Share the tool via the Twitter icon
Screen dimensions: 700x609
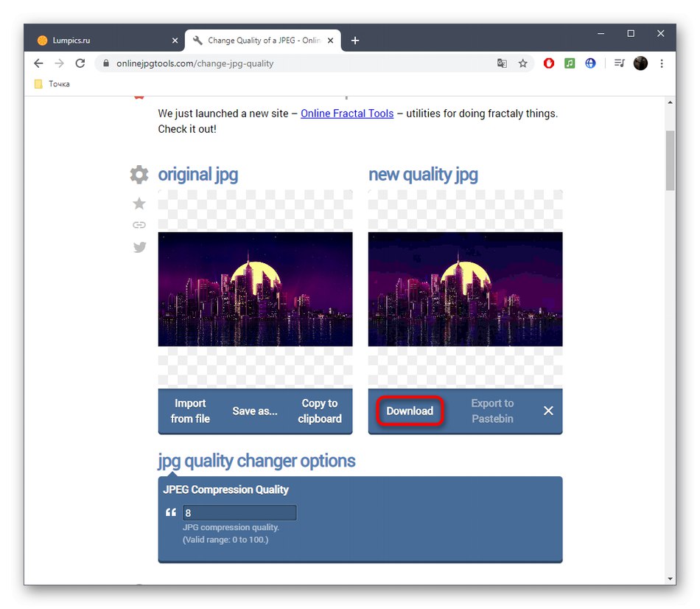pos(139,247)
